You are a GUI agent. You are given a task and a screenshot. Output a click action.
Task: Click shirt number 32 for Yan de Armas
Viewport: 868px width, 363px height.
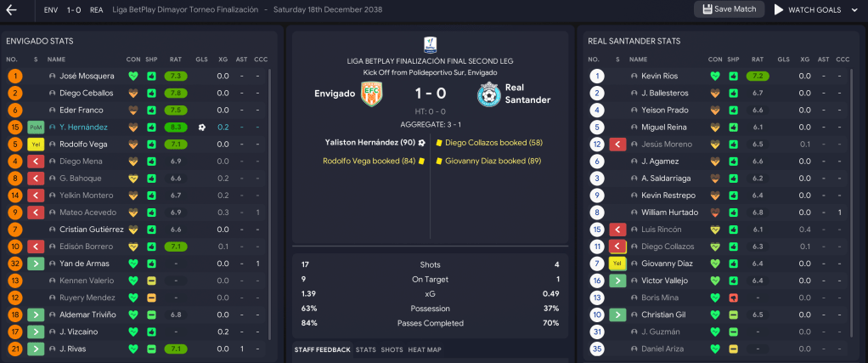click(14, 264)
